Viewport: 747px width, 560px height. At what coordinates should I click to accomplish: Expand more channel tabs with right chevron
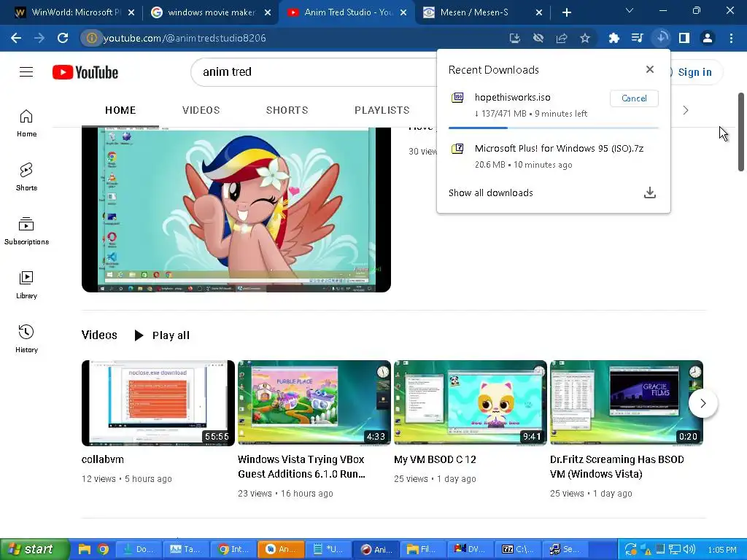click(x=686, y=111)
